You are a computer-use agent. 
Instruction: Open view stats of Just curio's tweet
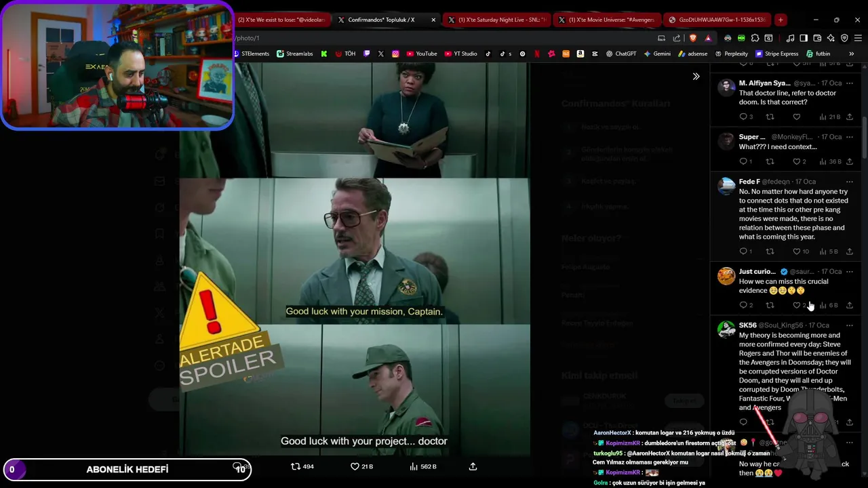point(828,305)
